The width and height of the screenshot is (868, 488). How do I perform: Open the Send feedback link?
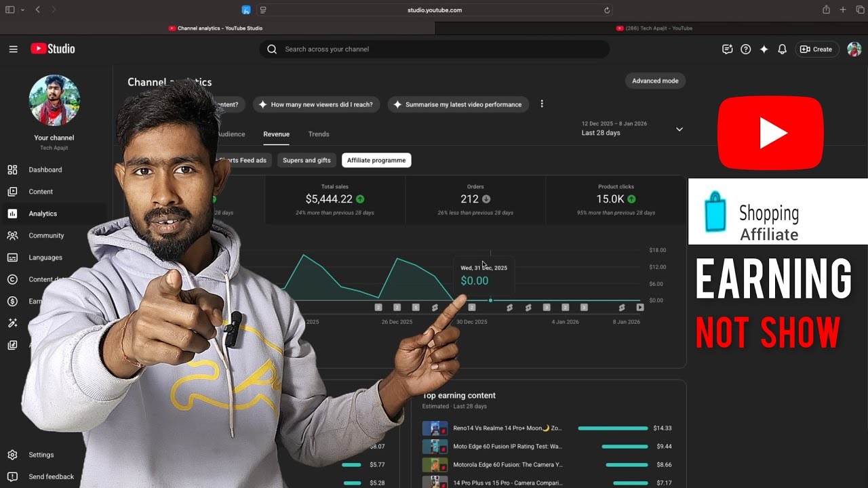coord(52,476)
